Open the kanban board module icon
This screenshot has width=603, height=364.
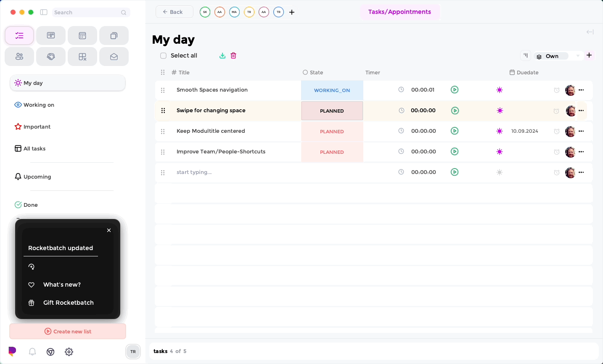click(x=51, y=36)
